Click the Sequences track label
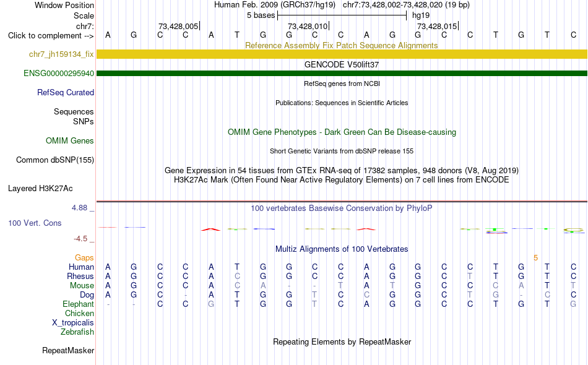This screenshot has width=588, height=365. [x=74, y=111]
